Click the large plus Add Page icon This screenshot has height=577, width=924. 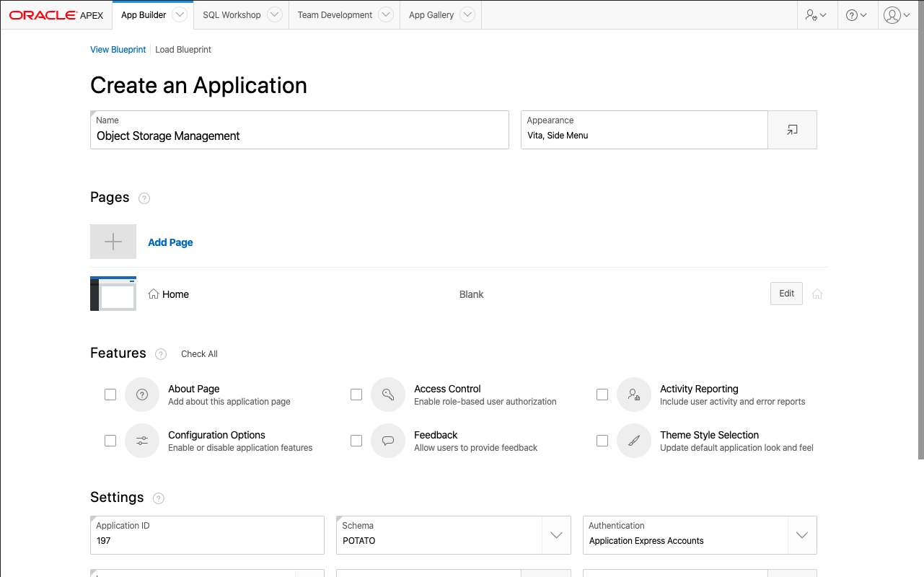(x=113, y=242)
